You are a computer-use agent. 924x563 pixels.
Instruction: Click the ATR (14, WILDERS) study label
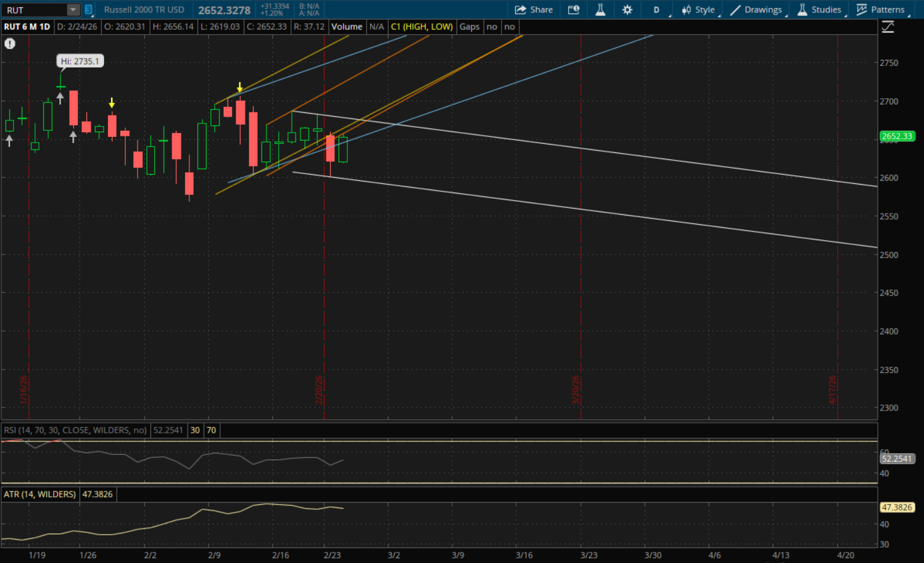pos(40,494)
